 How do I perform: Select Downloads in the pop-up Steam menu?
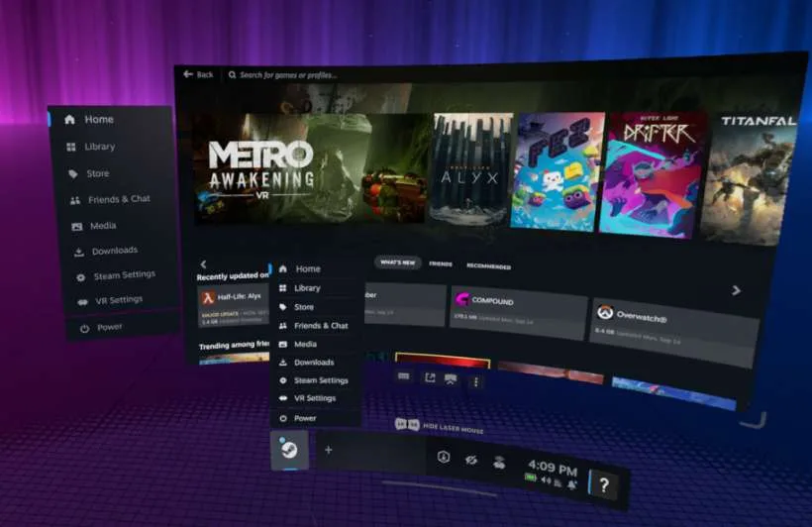(315, 363)
